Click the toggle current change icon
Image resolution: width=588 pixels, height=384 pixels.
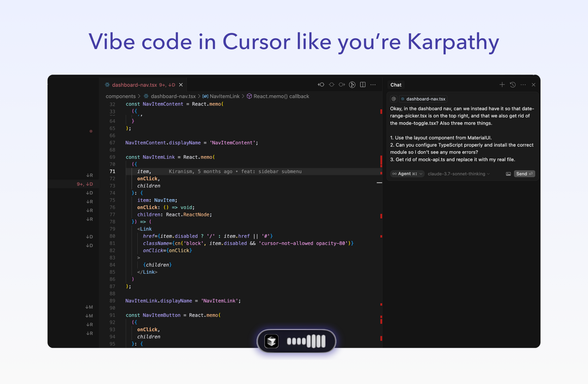coord(332,85)
